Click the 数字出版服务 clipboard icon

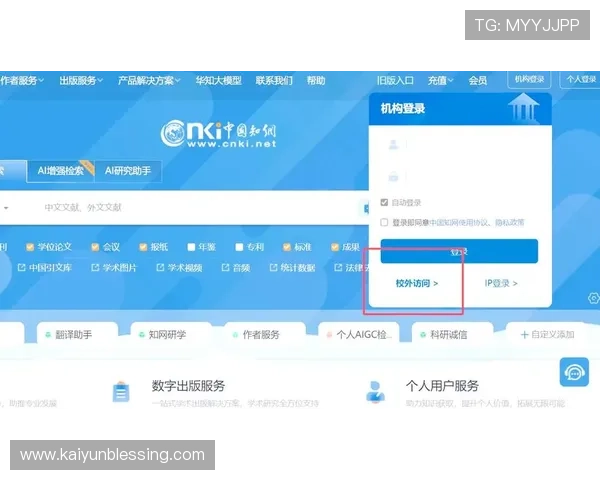tap(121, 392)
